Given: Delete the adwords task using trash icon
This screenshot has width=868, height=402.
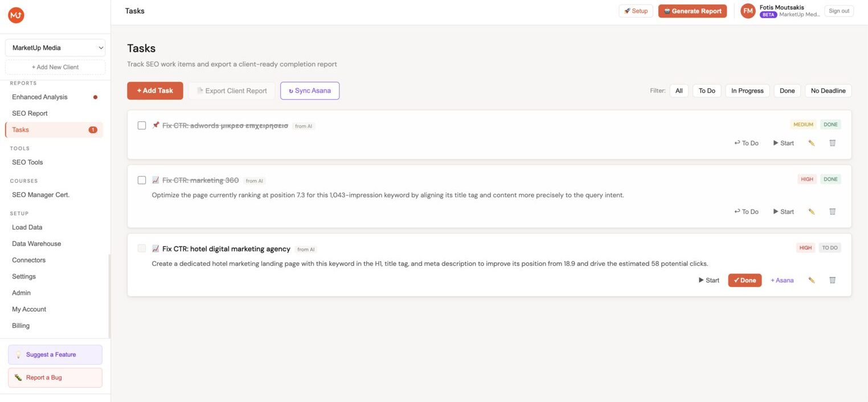Looking at the screenshot, I should pyautogui.click(x=832, y=143).
